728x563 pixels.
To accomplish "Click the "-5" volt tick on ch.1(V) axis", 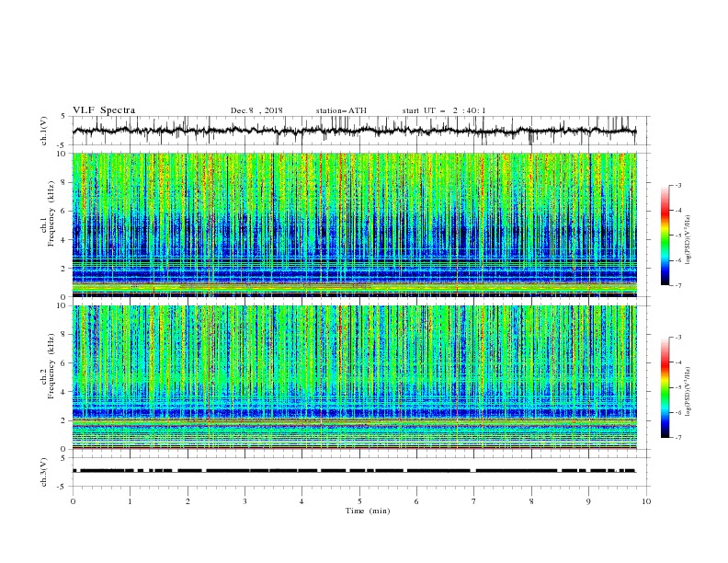I will pos(63,145).
